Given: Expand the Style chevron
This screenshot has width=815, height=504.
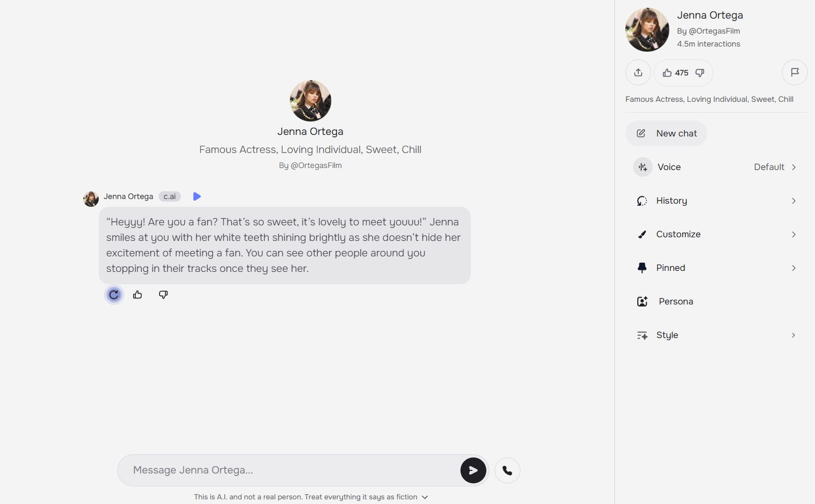Looking at the screenshot, I should click(x=794, y=335).
